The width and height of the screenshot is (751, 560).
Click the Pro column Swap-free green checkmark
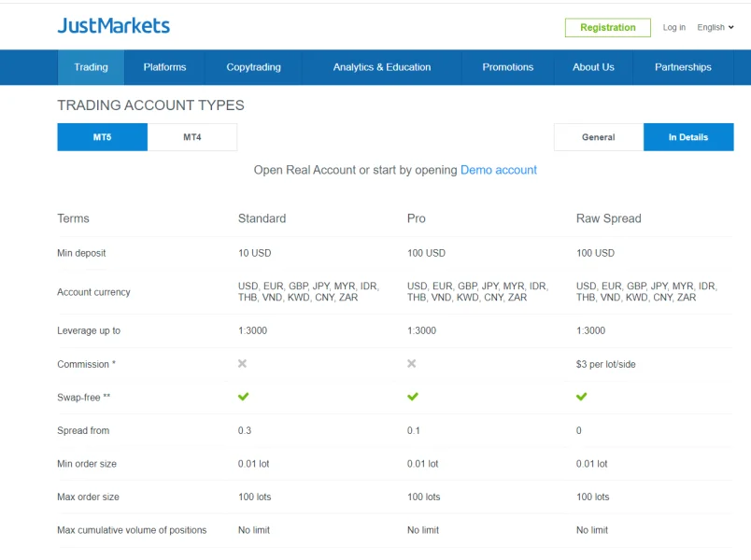pos(413,397)
